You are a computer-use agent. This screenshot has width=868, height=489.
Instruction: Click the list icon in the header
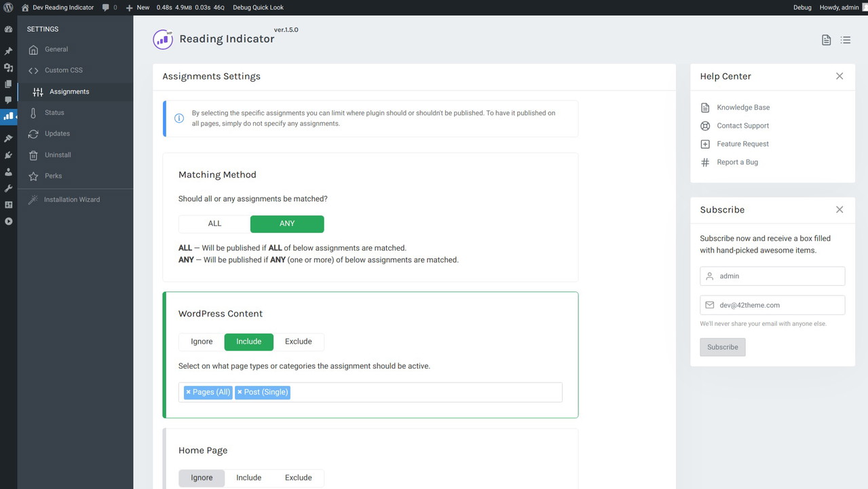point(845,40)
